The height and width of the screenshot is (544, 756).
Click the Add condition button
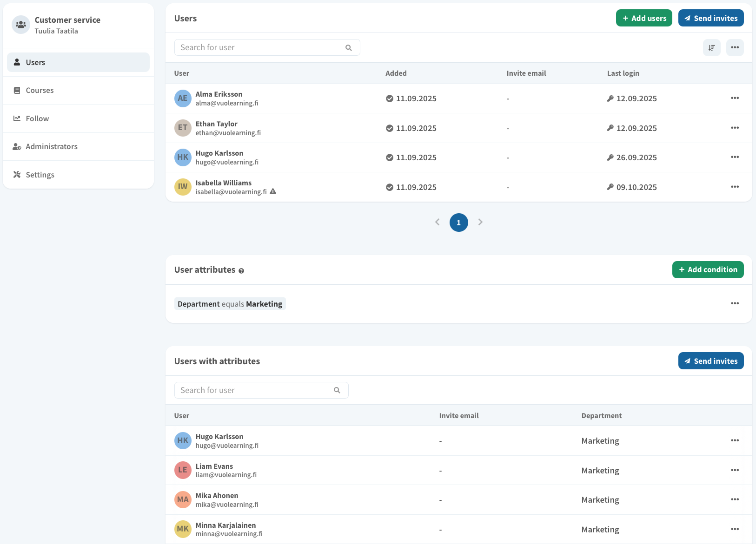click(x=708, y=269)
